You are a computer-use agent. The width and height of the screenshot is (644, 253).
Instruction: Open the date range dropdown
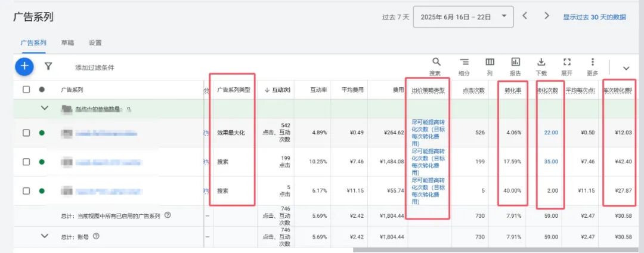[463, 17]
